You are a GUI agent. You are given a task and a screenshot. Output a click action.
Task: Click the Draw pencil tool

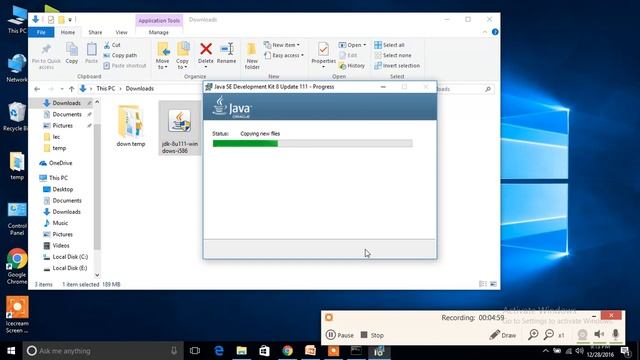[502, 335]
